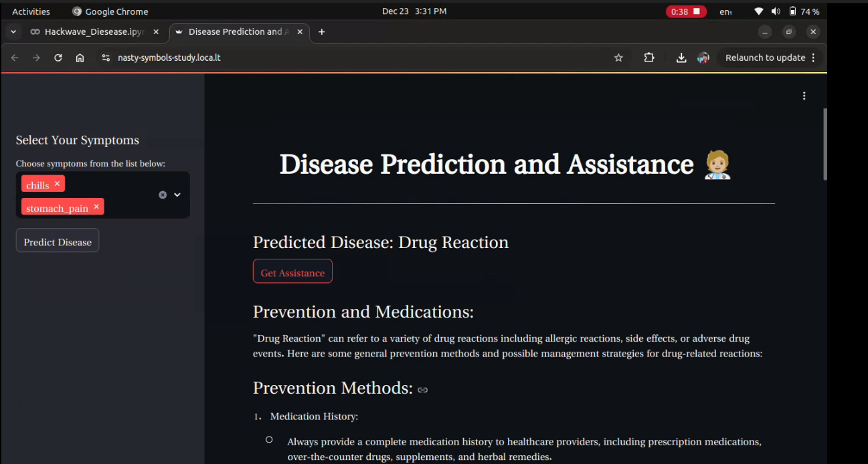The height and width of the screenshot is (464, 868).
Task: Open Chrome's downloads icon
Action: point(681,57)
